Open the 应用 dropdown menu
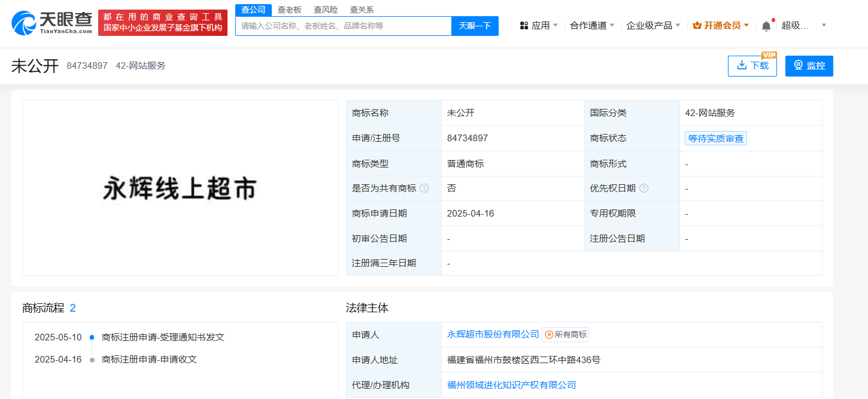 (x=539, y=26)
